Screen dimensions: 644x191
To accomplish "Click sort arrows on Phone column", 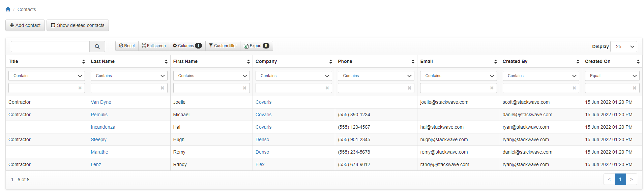I will pos(413,62).
